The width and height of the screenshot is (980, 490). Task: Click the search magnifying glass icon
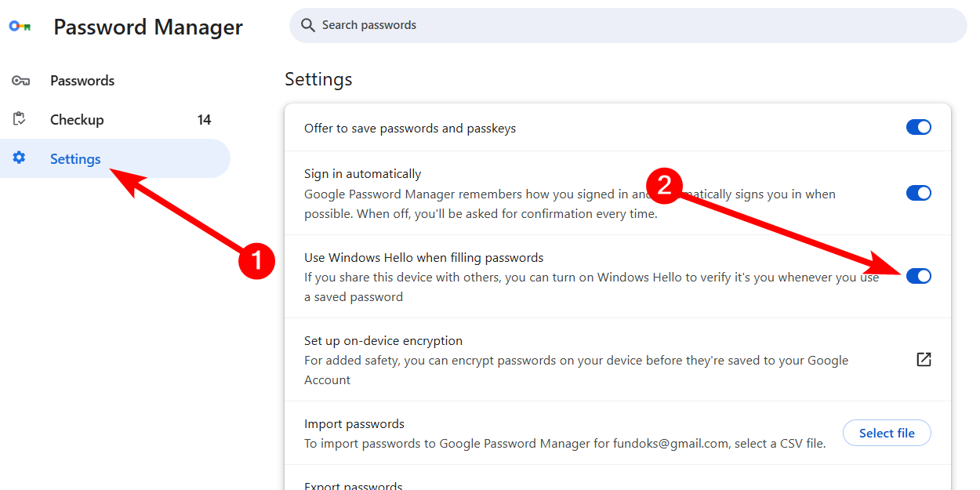[x=308, y=25]
